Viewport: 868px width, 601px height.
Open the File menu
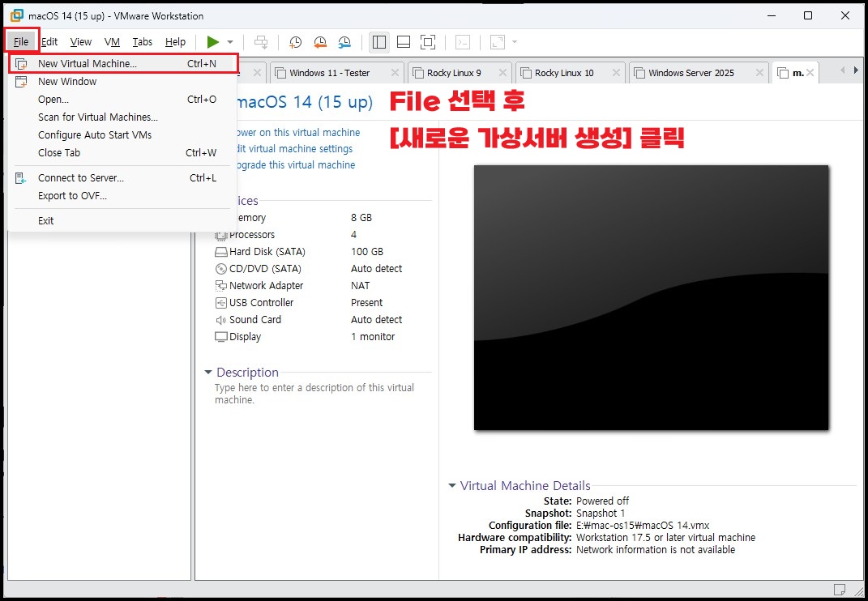[21, 42]
